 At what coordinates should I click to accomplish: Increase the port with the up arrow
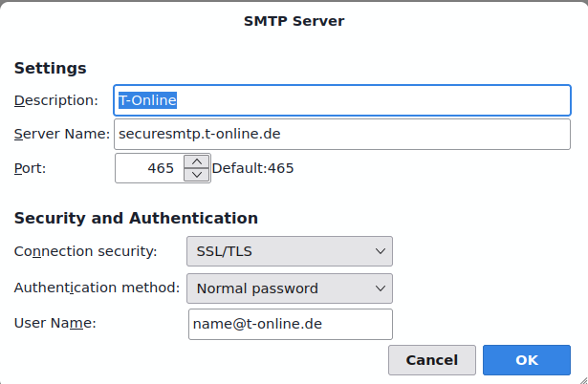point(197,161)
